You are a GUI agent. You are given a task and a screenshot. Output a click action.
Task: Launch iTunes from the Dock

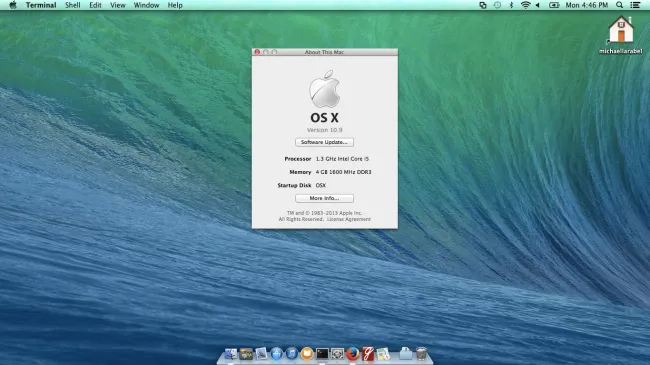click(x=292, y=354)
